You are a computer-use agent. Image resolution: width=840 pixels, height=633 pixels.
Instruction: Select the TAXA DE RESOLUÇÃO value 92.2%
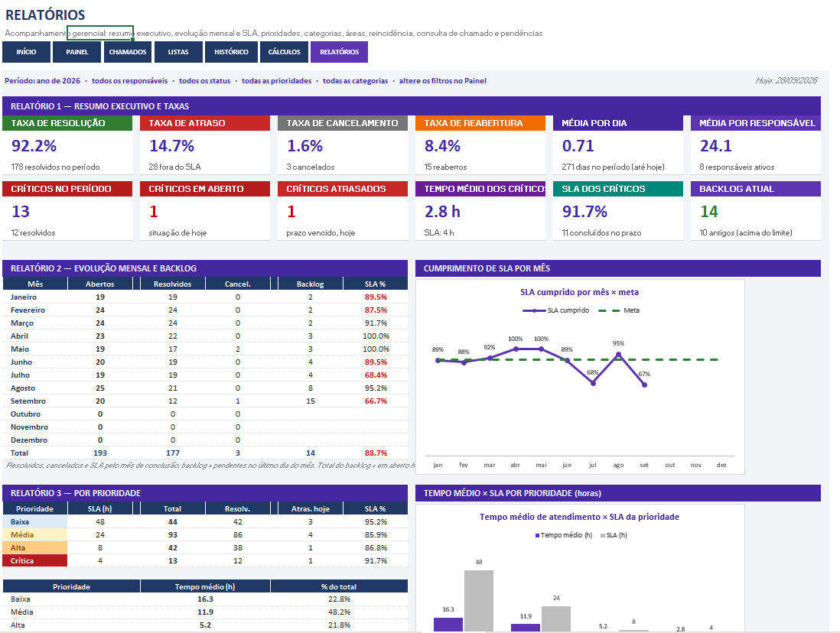(34, 146)
